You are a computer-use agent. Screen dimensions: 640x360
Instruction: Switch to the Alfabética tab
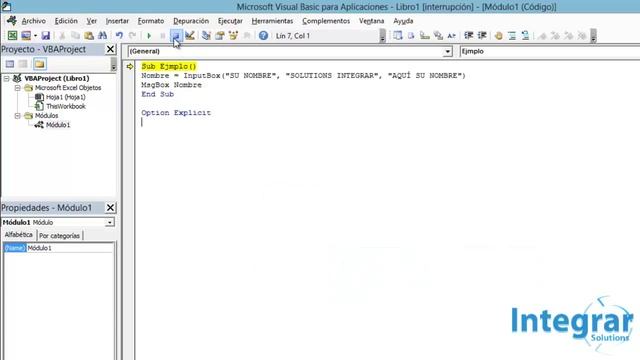pyautogui.click(x=19, y=235)
